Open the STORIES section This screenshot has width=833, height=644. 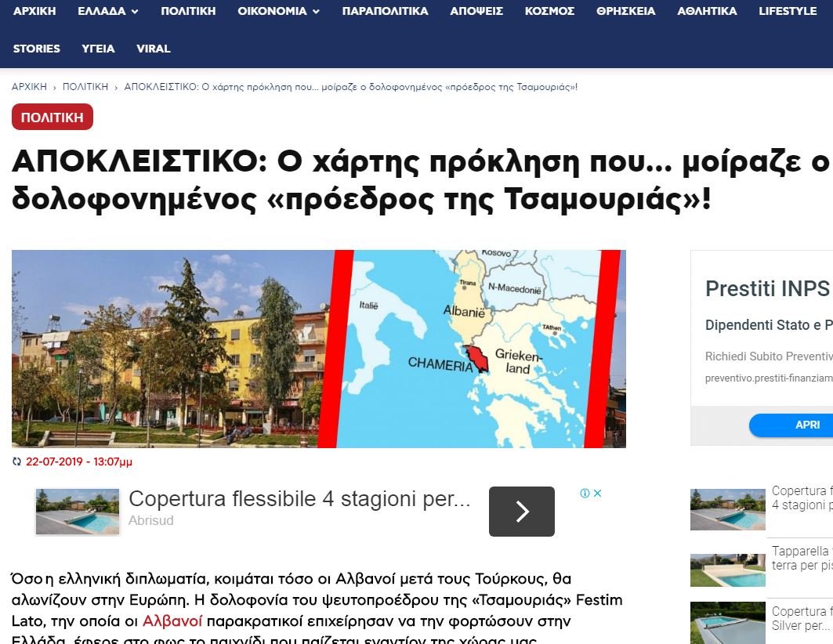tap(37, 49)
